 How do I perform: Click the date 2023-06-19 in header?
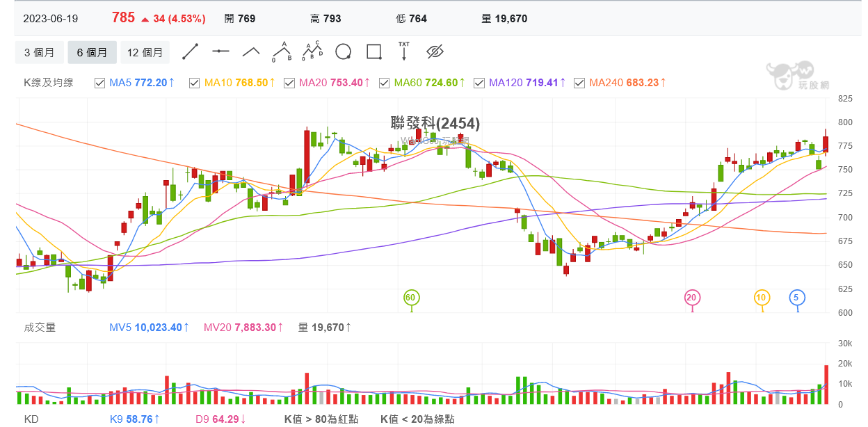51,19
